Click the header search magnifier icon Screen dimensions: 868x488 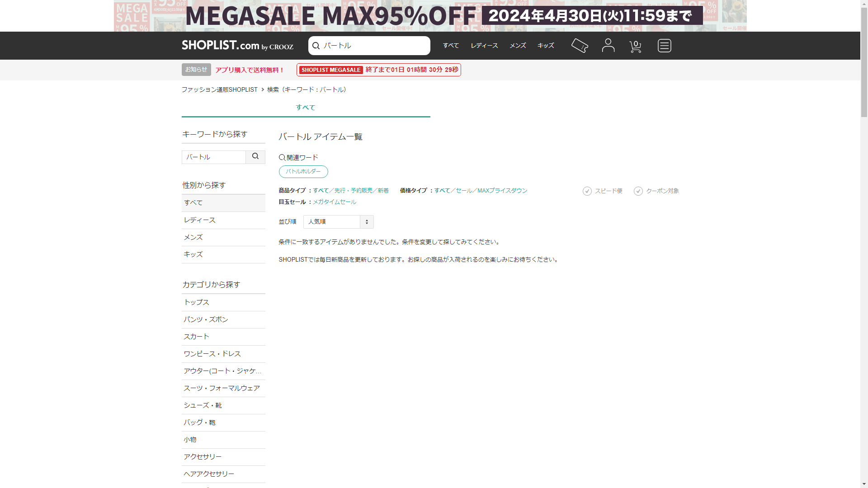[316, 46]
